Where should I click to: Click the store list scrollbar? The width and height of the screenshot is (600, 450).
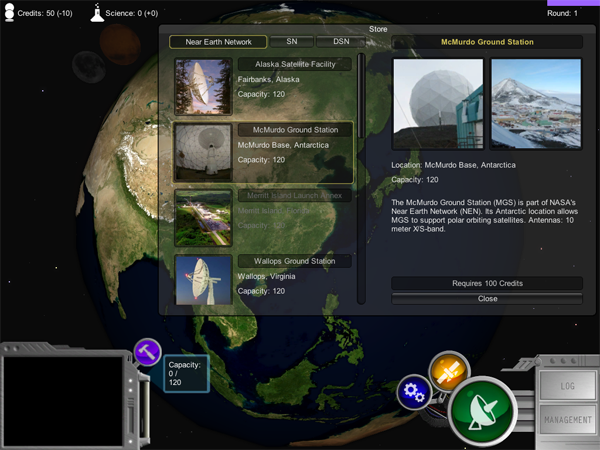coord(361,178)
